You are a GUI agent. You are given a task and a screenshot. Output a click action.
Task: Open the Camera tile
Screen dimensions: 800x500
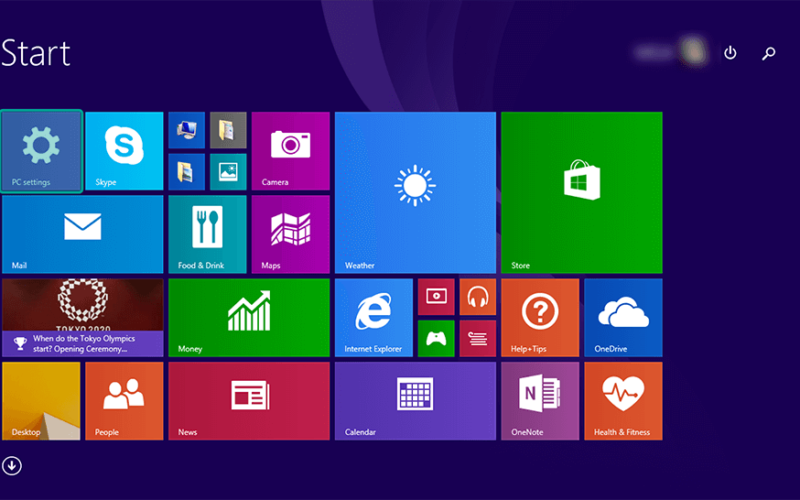tap(291, 151)
